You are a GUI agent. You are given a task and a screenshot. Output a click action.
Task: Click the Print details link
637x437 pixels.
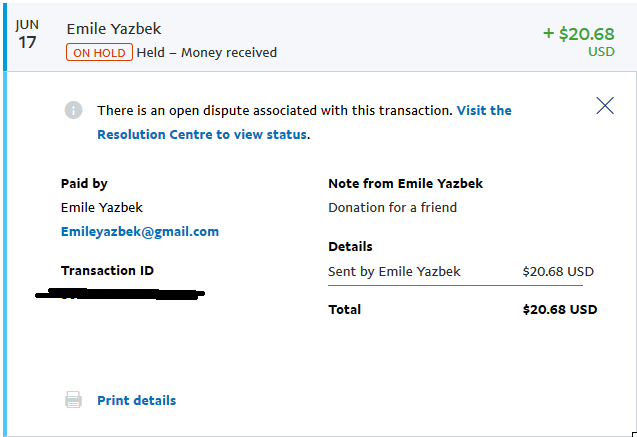pyautogui.click(x=136, y=400)
